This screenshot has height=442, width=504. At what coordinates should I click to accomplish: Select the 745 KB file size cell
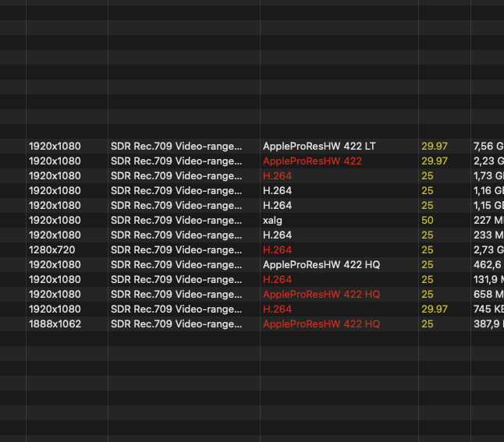coord(488,309)
